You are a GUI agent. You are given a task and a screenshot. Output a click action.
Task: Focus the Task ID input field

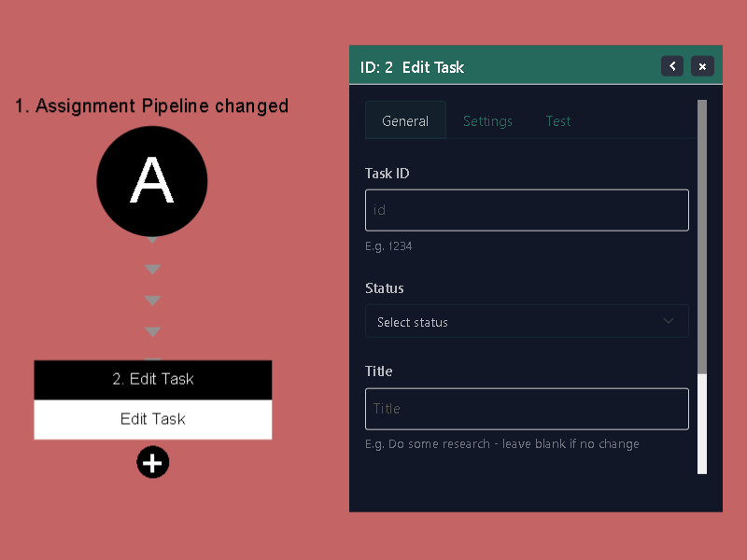click(527, 210)
